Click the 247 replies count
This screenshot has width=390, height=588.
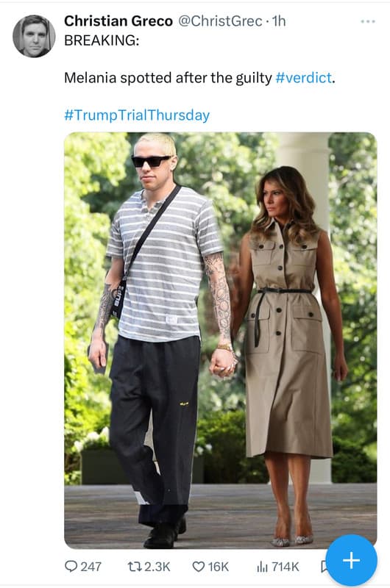[x=91, y=566]
